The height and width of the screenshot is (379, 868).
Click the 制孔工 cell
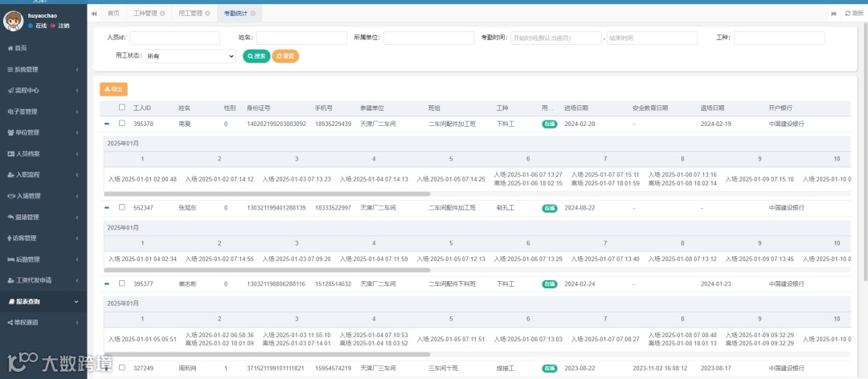tap(506, 207)
